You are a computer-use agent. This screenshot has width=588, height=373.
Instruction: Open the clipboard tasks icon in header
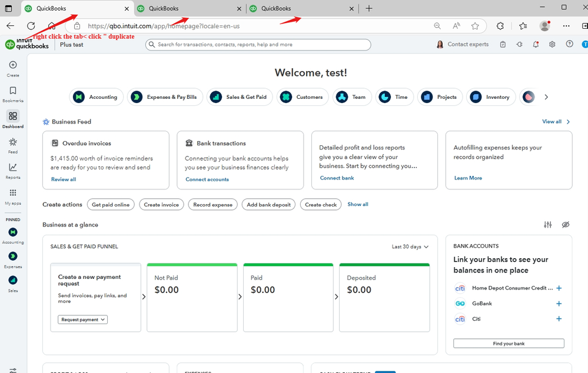503,44
